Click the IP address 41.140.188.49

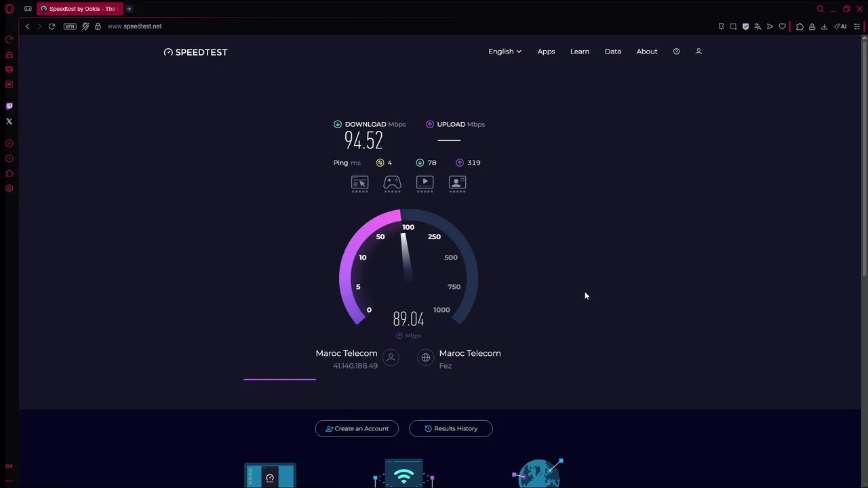(355, 366)
